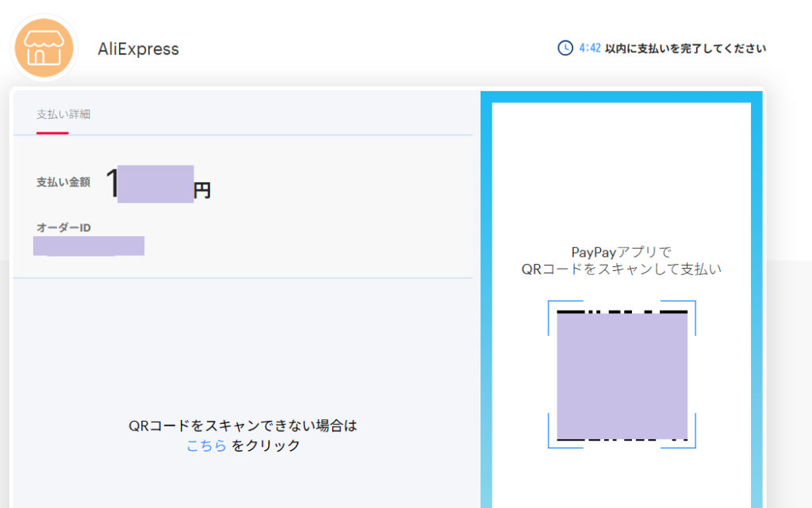
Task: Click the PayPayアプリで heading text
Action: pyautogui.click(x=621, y=252)
